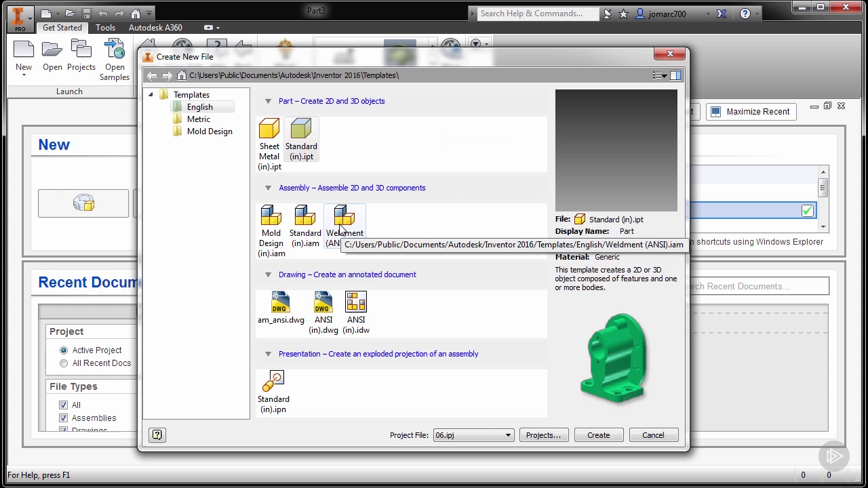Image resolution: width=868 pixels, height=488 pixels.
Task: Click the Undo arrow in quick access toolbar
Action: pyautogui.click(x=102, y=14)
